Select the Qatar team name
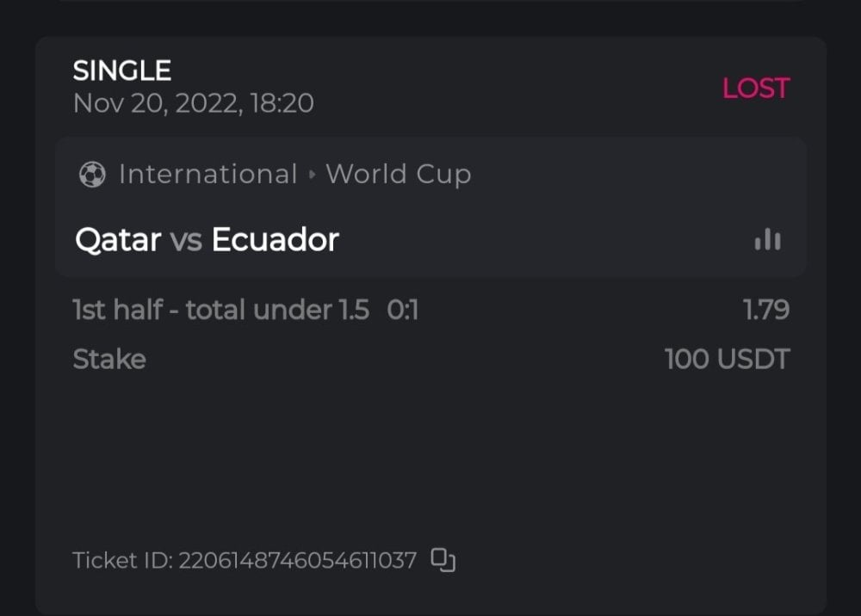 [118, 240]
